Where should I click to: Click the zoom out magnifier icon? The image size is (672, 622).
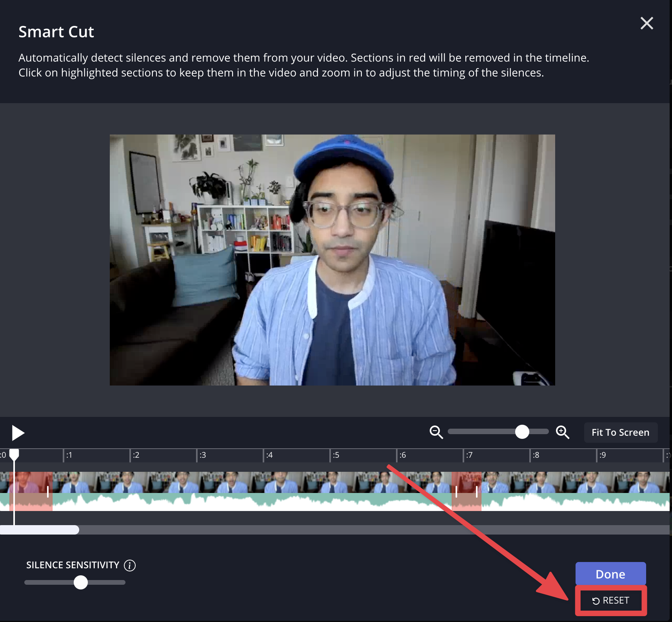tap(436, 432)
